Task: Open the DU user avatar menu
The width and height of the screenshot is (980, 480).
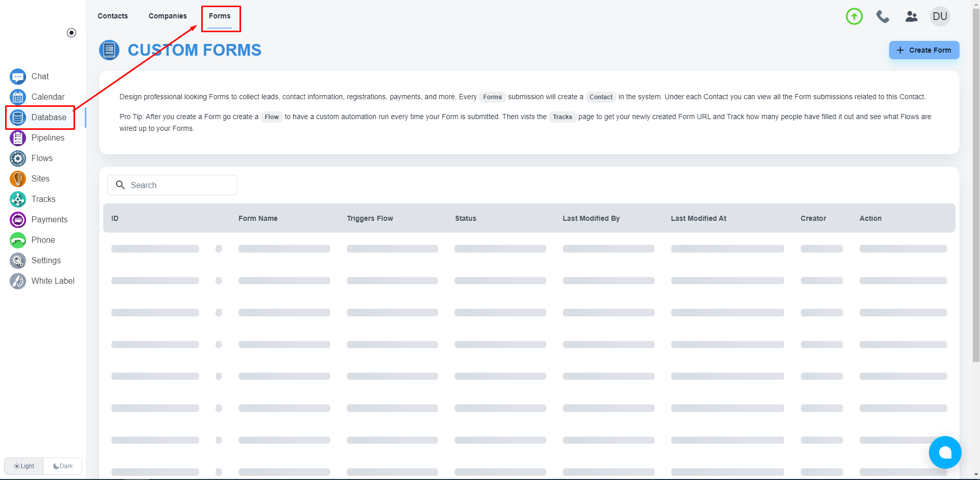Action: click(940, 16)
